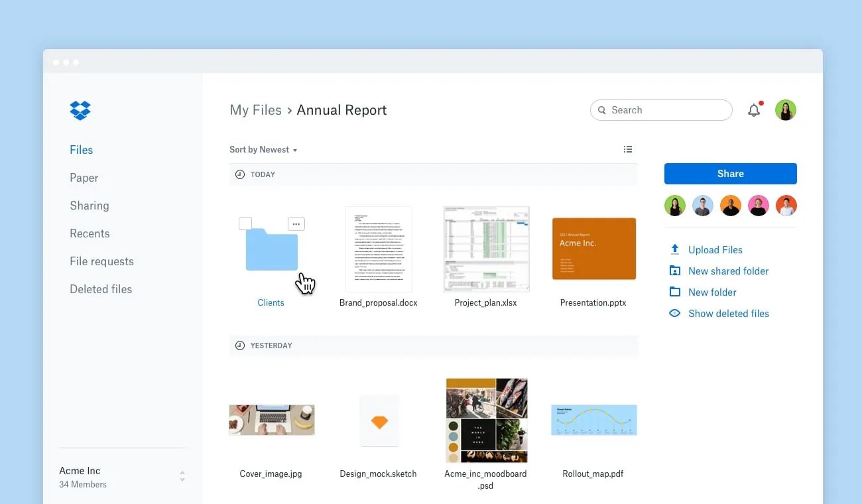This screenshot has width=862, height=504.
Task: Click the Dropbox logo in the sidebar
Action: pyautogui.click(x=80, y=110)
